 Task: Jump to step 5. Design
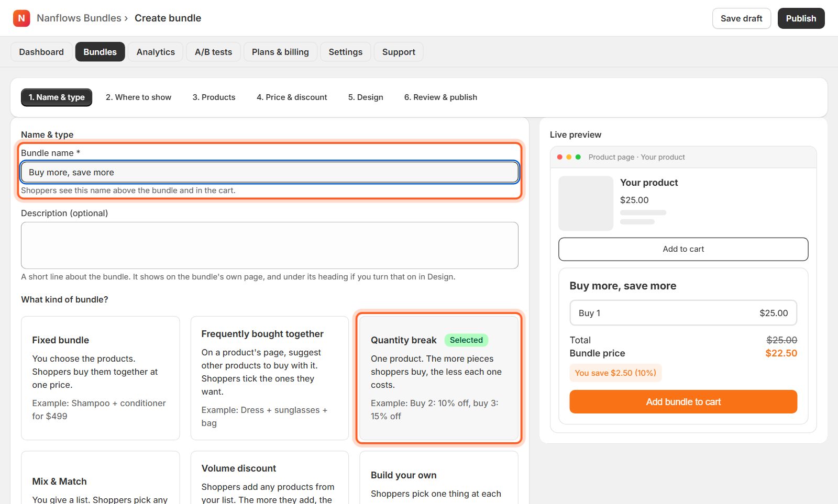tap(366, 97)
